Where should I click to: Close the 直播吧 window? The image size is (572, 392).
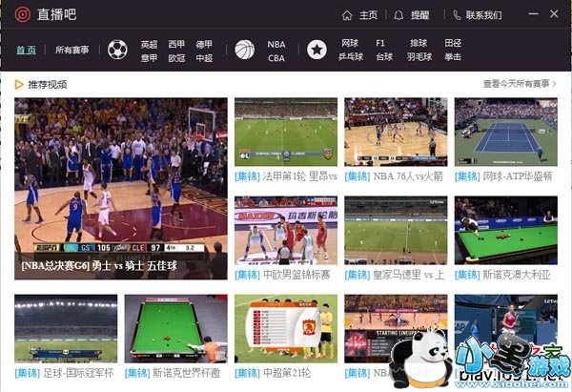(554, 14)
